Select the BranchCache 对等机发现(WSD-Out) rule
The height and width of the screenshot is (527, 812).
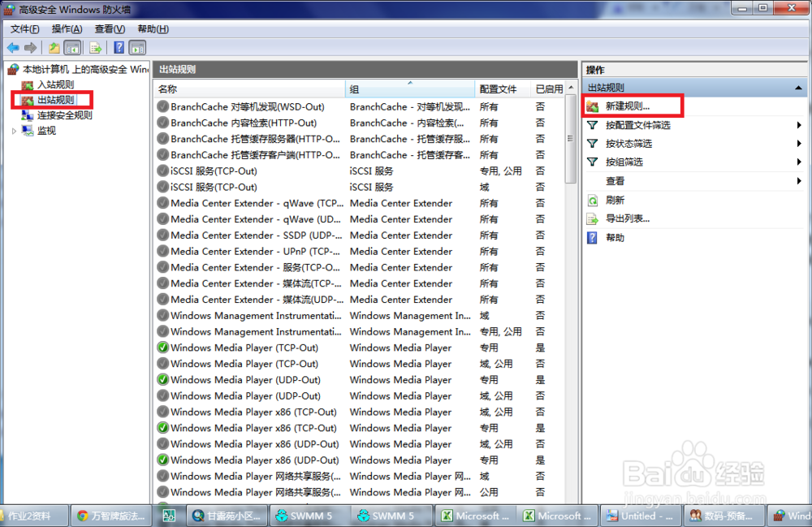pos(248,106)
